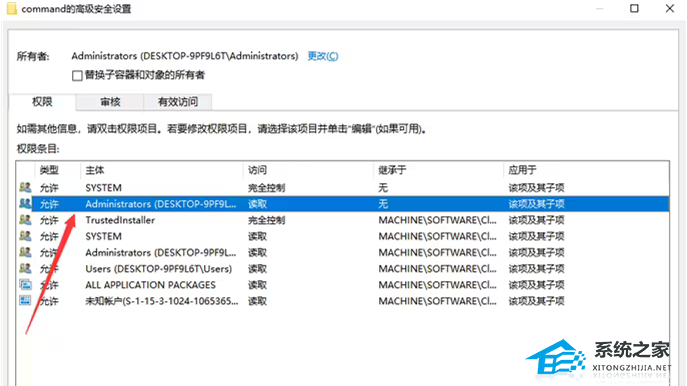Click 该项及其子项 in ALL APPLICATION PACKAGES row
This screenshot has width=687, height=386.
coord(536,285)
